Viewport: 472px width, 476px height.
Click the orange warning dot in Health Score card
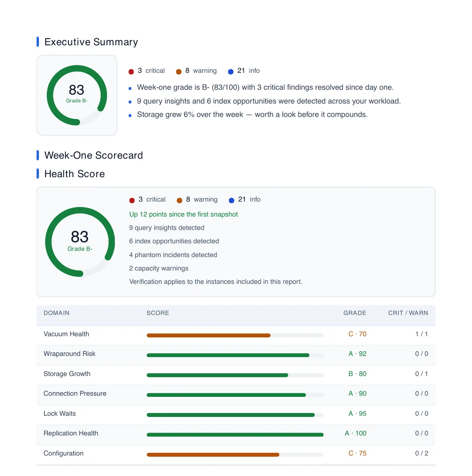tap(179, 200)
